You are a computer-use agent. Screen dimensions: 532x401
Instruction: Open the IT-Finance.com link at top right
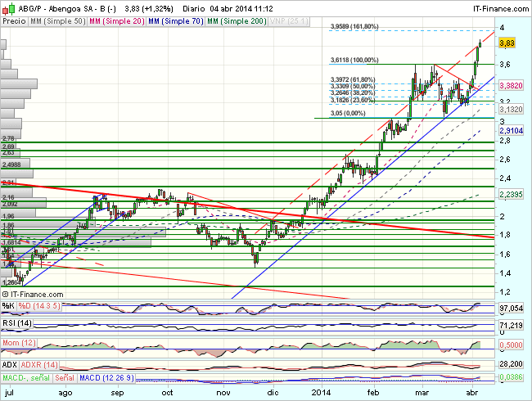coord(501,9)
